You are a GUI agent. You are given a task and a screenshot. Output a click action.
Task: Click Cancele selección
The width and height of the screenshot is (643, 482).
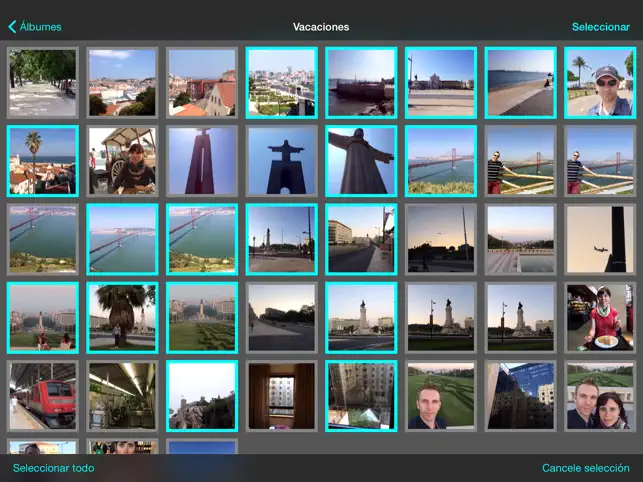pos(585,468)
